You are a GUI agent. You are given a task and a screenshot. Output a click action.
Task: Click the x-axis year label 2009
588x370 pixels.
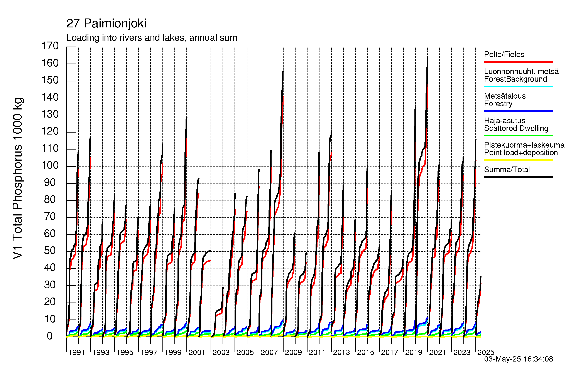[x=293, y=352]
